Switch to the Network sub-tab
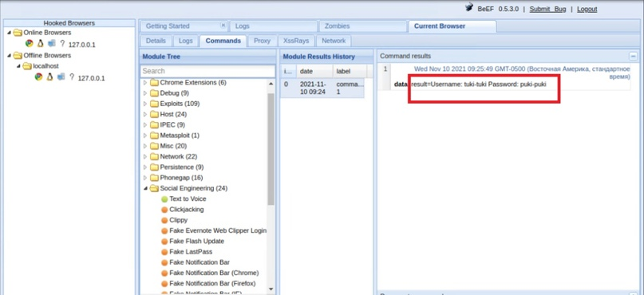Viewport: 644px width, 295px height. 334,41
